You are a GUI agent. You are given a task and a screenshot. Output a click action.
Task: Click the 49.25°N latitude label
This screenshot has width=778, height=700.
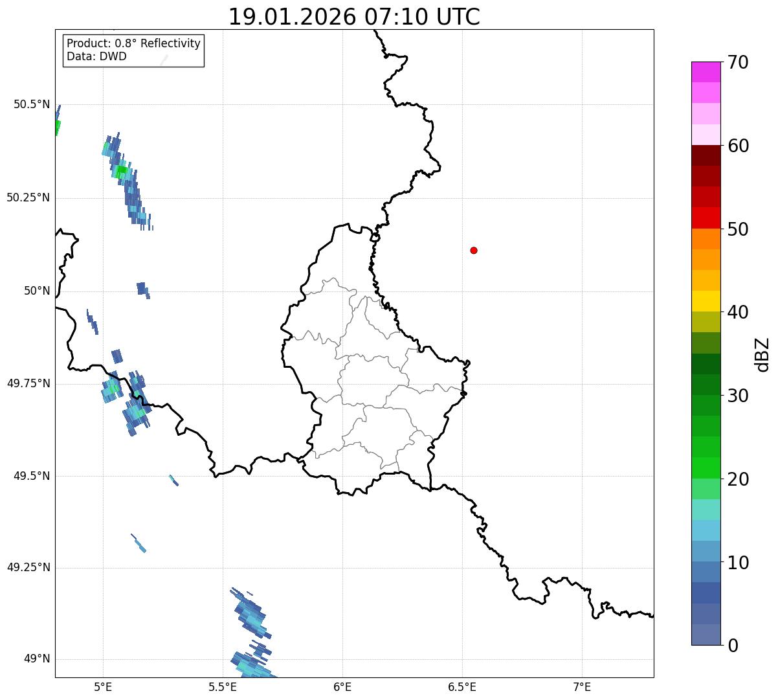click(28, 567)
